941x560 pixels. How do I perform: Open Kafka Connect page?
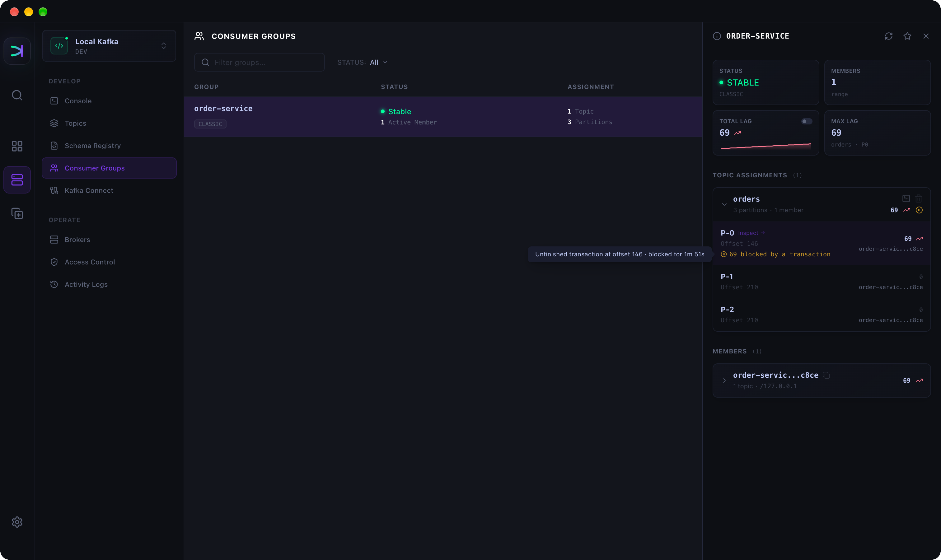pos(109,191)
